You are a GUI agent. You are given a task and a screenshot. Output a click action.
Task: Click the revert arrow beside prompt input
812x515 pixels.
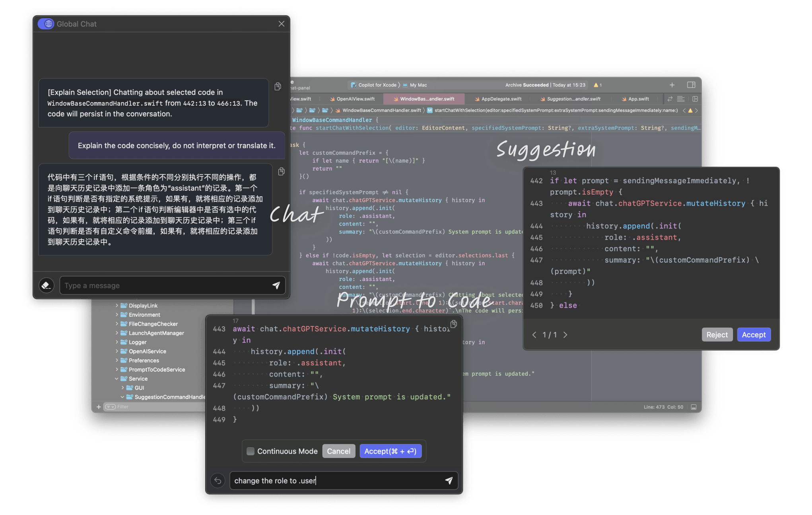click(x=218, y=481)
